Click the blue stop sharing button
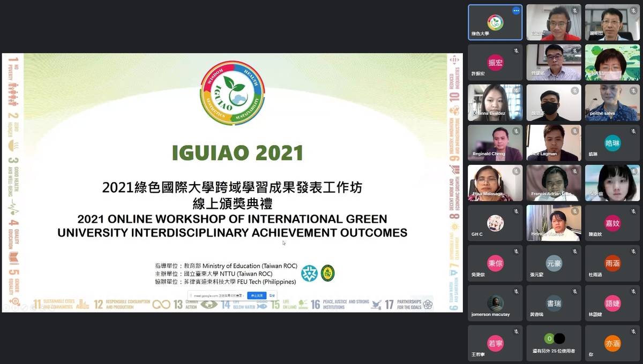 coord(257,295)
